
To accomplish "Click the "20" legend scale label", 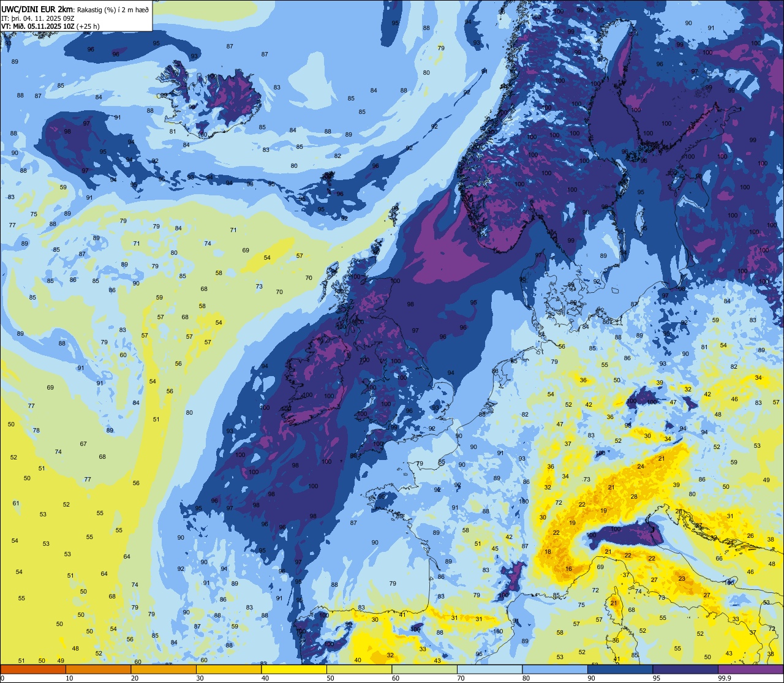I will coord(135,678).
